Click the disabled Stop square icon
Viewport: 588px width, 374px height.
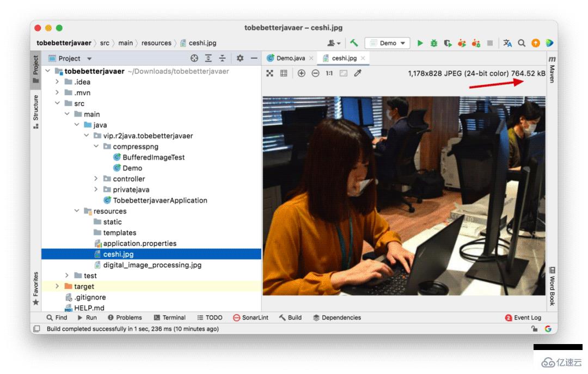(x=490, y=43)
